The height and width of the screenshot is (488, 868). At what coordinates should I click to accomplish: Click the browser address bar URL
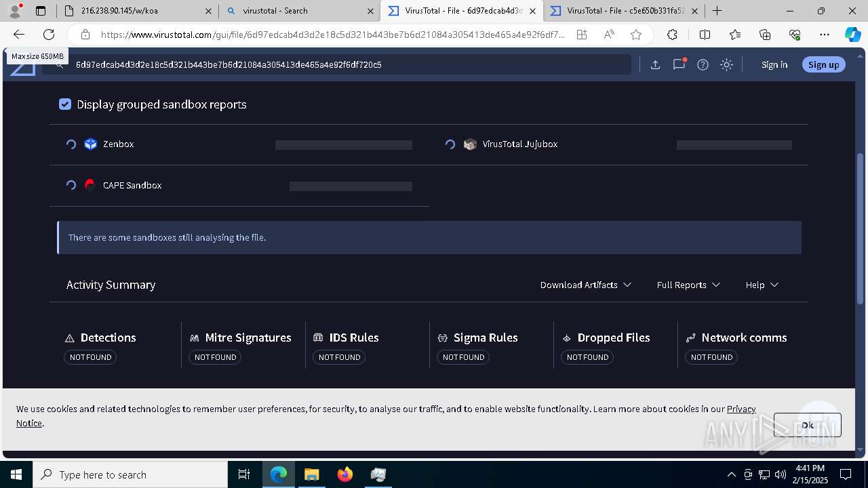[x=332, y=35]
